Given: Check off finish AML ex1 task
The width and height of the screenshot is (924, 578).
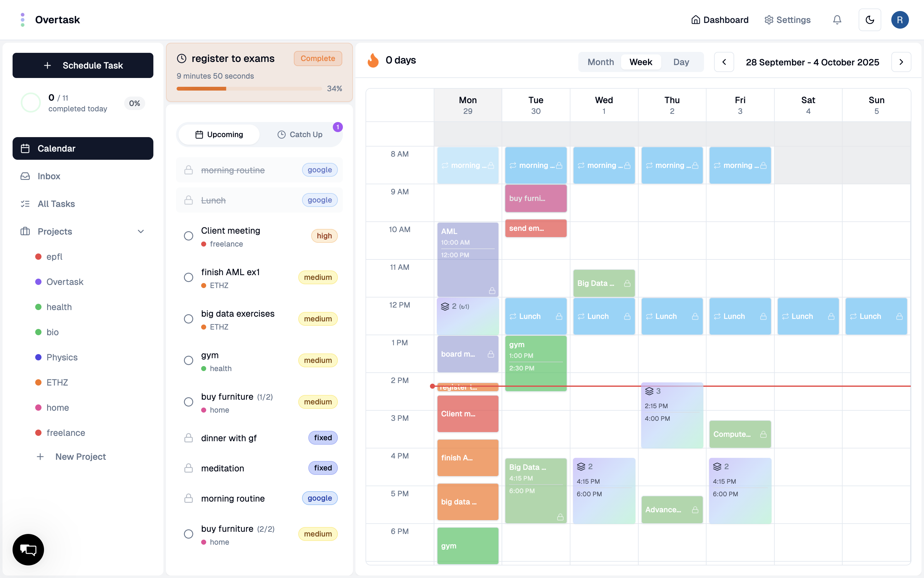Looking at the screenshot, I should click(x=188, y=278).
